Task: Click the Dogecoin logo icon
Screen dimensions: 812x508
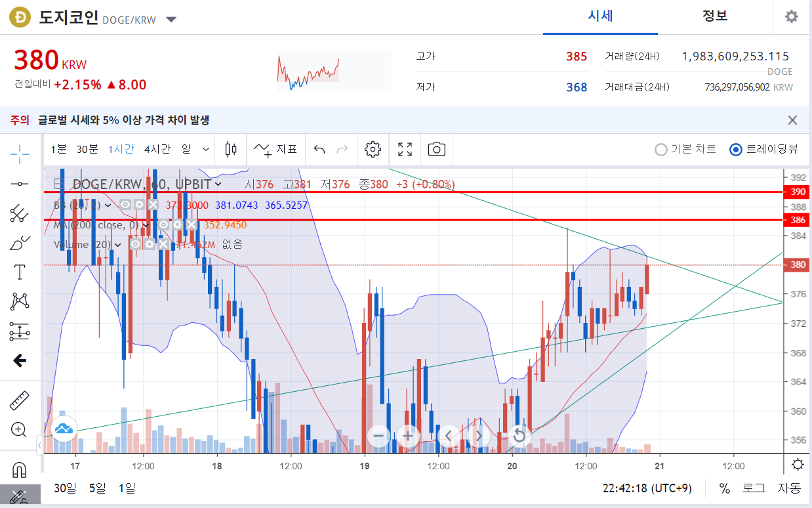Action: (x=20, y=17)
